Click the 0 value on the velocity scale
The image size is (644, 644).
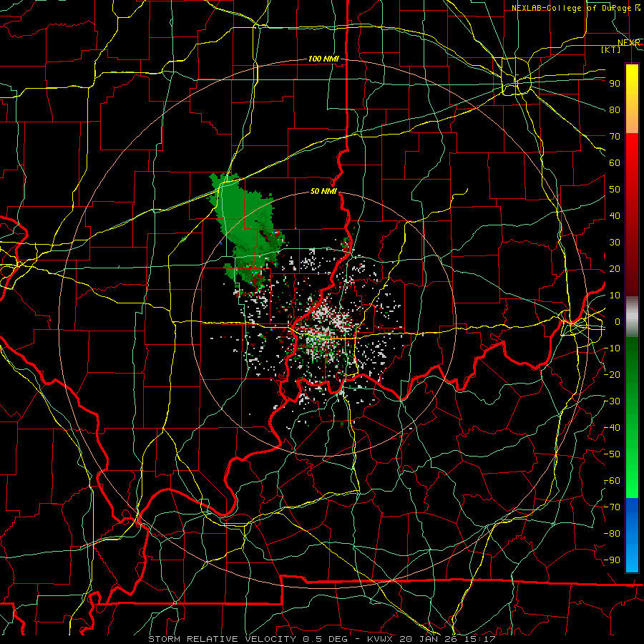618,322
